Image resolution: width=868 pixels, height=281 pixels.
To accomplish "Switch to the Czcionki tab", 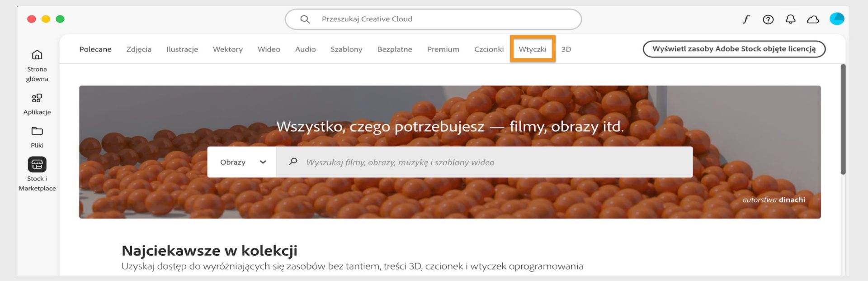I will [489, 49].
